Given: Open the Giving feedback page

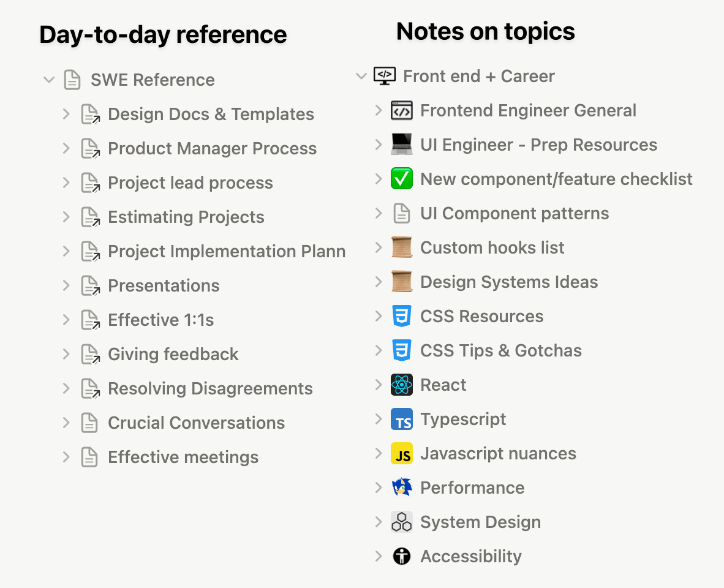Looking at the screenshot, I should 173,354.
